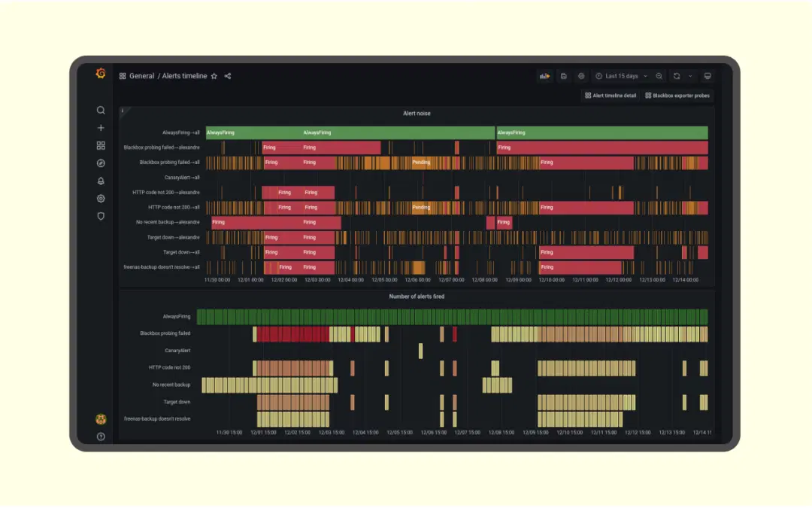Toggle TV view with the monitor icon
Viewport: 812px width, 508px height.
pyautogui.click(x=707, y=76)
